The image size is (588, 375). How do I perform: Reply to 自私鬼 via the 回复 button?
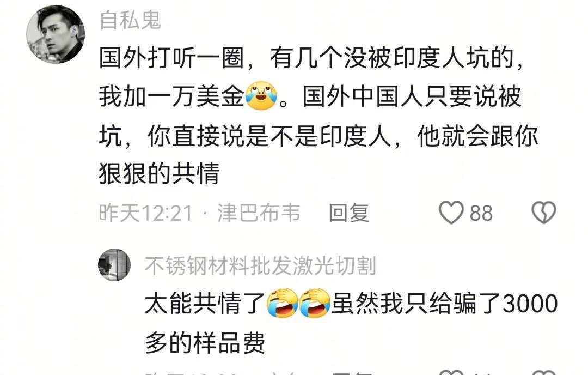(349, 213)
